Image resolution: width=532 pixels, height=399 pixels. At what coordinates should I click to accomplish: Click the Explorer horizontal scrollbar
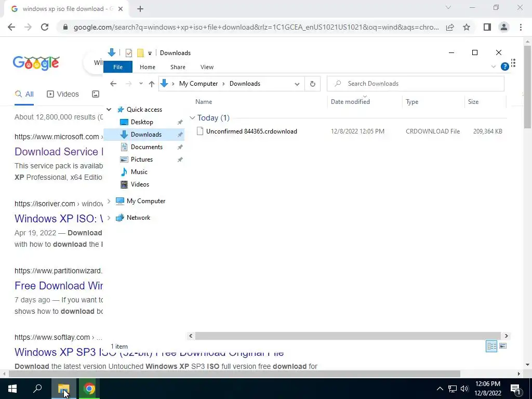[348, 336]
